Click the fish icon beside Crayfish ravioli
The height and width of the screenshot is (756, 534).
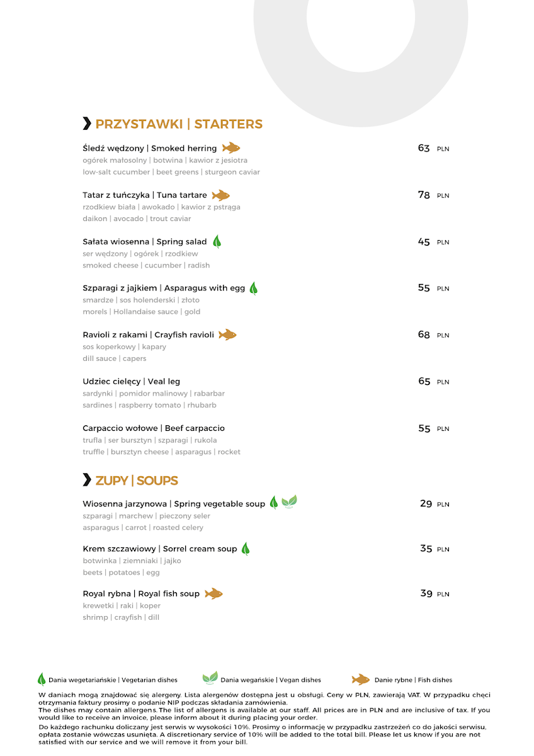(227, 335)
